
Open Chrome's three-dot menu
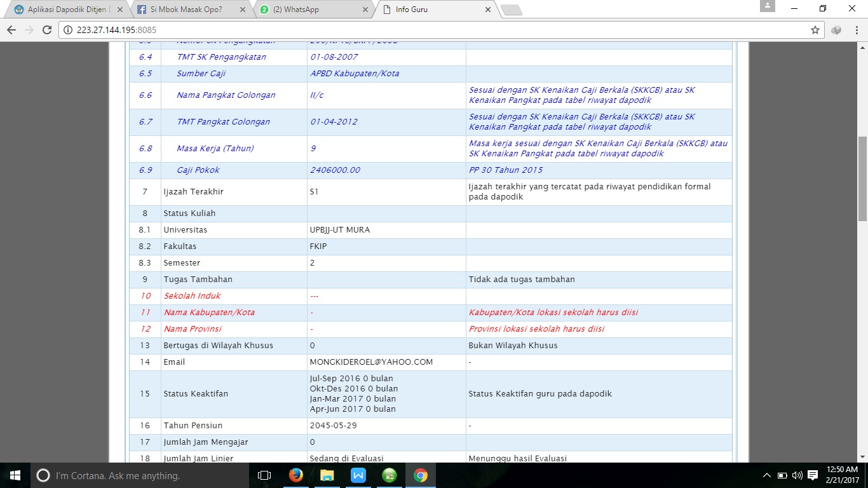(x=856, y=30)
